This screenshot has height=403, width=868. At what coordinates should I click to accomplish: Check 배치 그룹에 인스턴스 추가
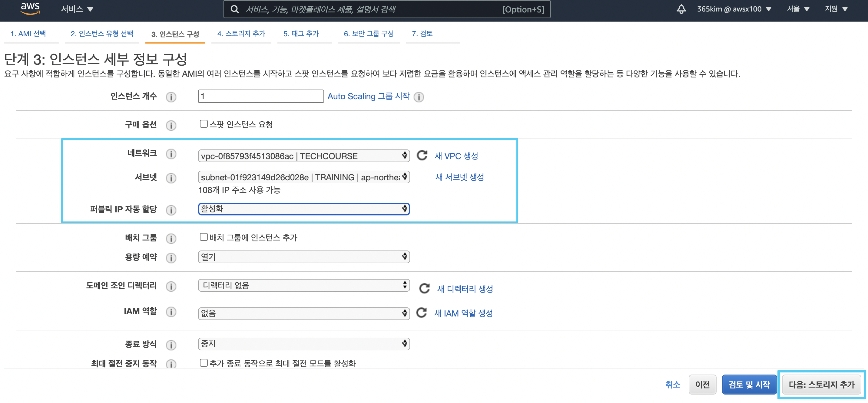coord(204,237)
